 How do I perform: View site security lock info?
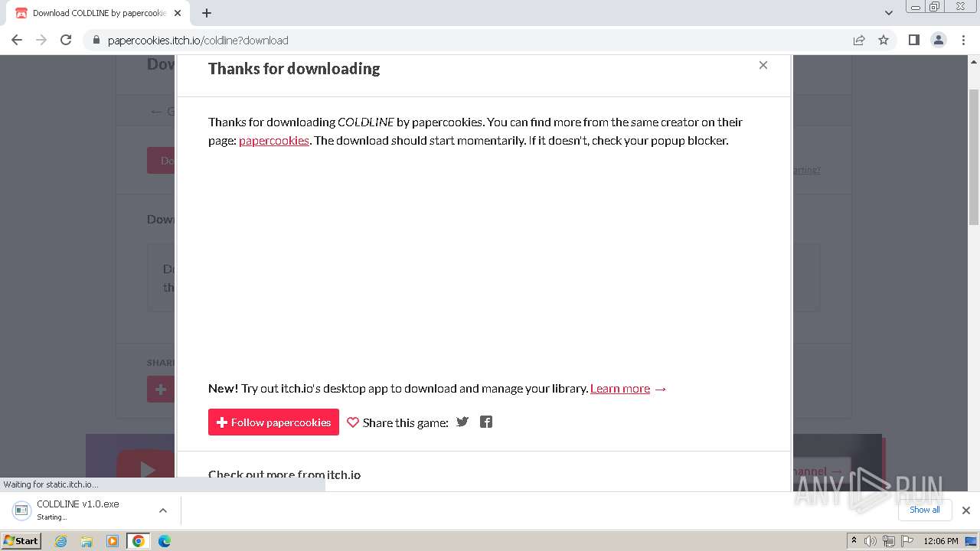tap(96, 41)
